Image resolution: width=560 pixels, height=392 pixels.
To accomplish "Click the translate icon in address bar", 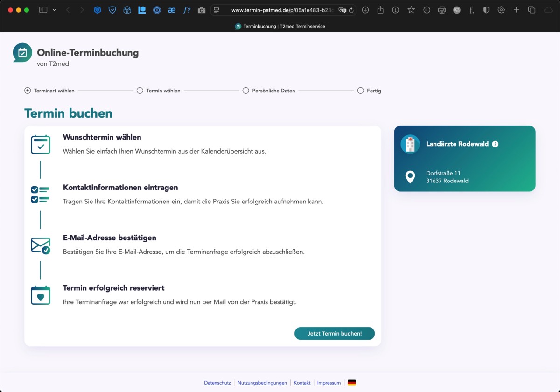I will [x=343, y=10].
